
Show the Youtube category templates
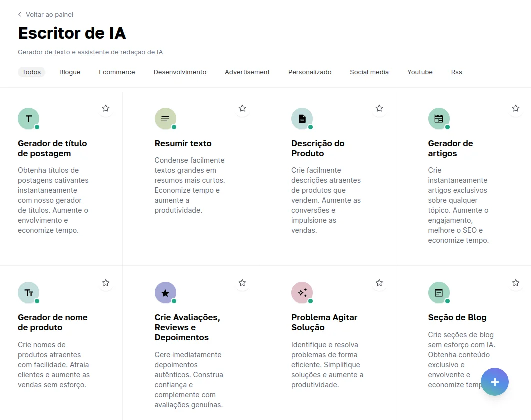420,72
